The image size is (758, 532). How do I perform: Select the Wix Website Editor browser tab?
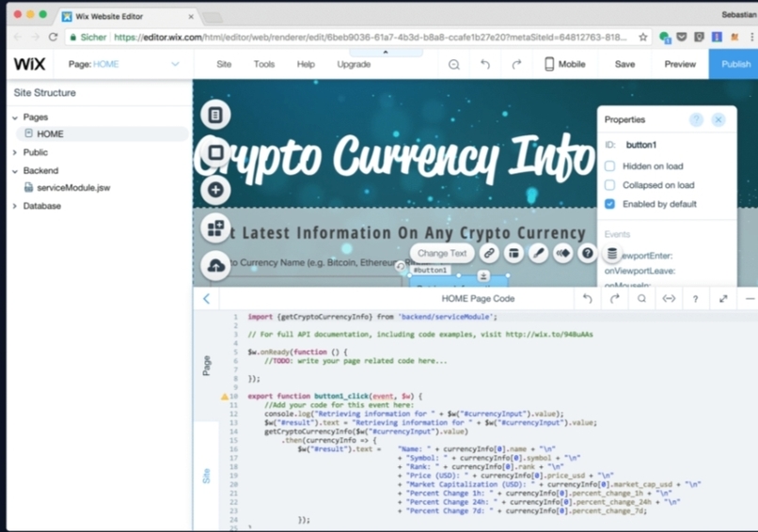[128, 16]
